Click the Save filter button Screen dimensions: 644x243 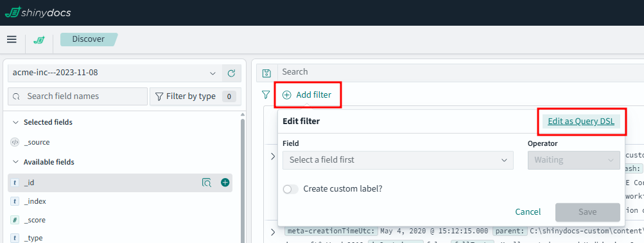[x=587, y=212]
